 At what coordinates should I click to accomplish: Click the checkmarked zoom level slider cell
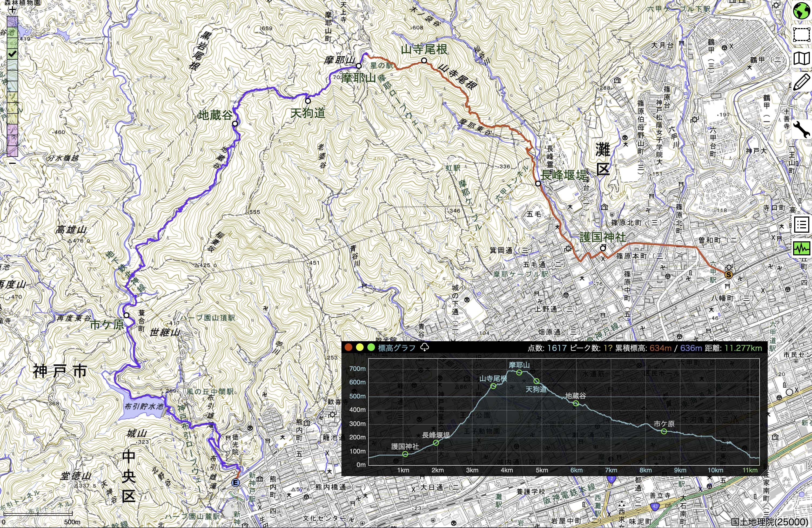[x=12, y=54]
